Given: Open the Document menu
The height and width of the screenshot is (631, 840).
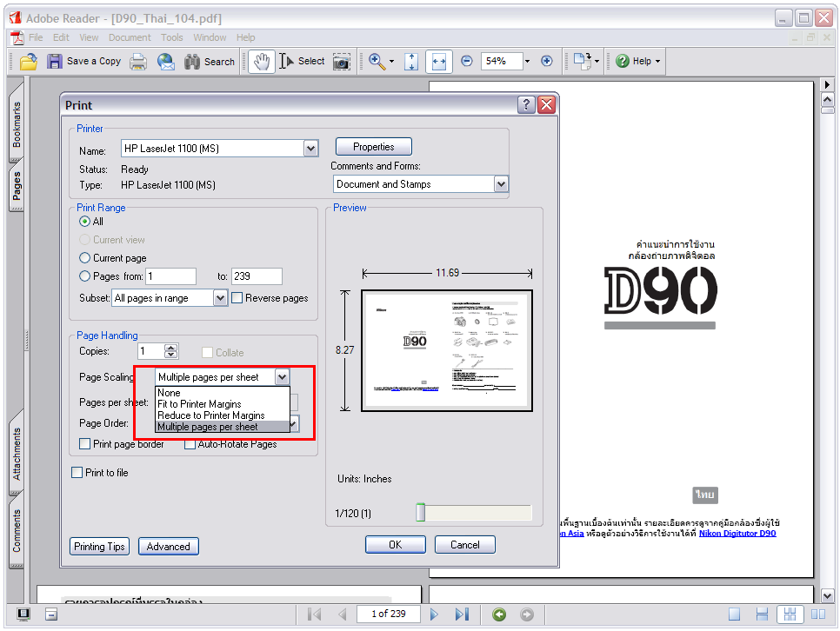Looking at the screenshot, I should 130,37.
